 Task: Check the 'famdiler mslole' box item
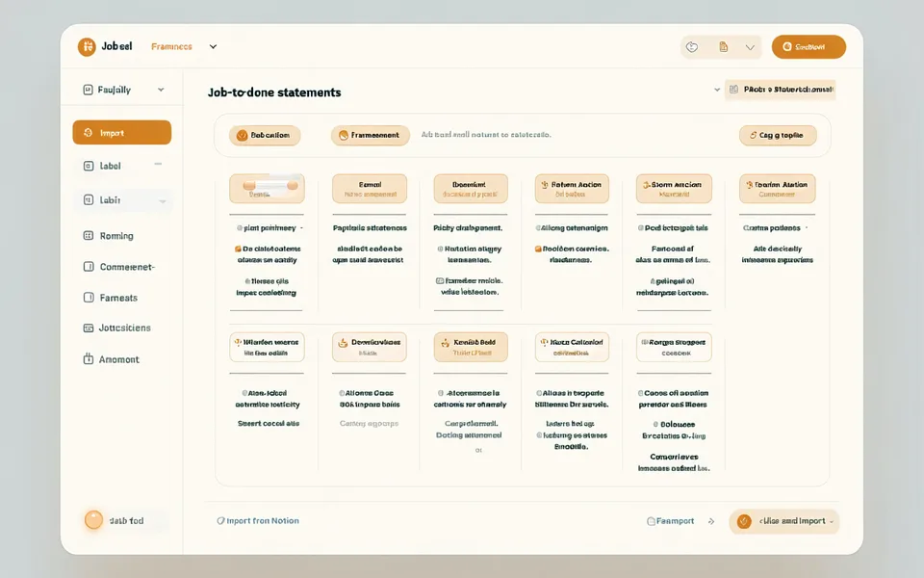pyautogui.click(x=440, y=280)
